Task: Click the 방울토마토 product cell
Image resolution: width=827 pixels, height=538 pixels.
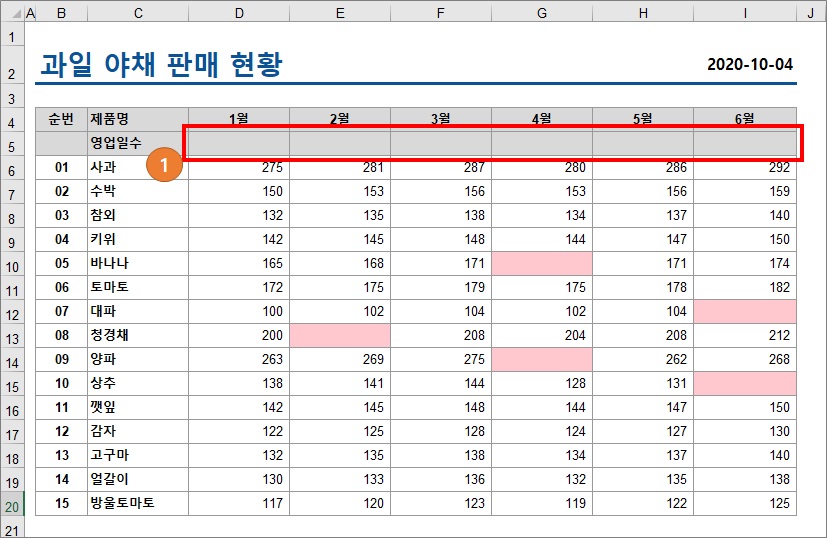Action: (138, 503)
